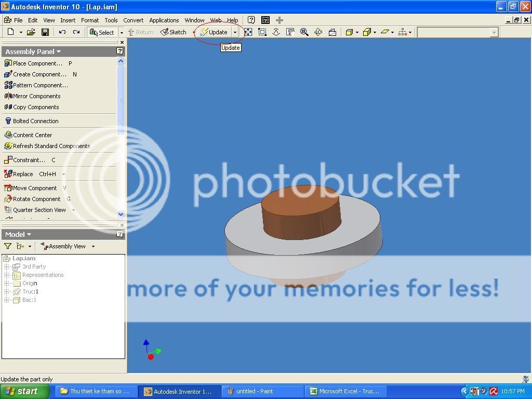Image resolution: width=532 pixels, height=399 pixels.
Task: Click Rotate Component tool
Action: coord(32,199)
